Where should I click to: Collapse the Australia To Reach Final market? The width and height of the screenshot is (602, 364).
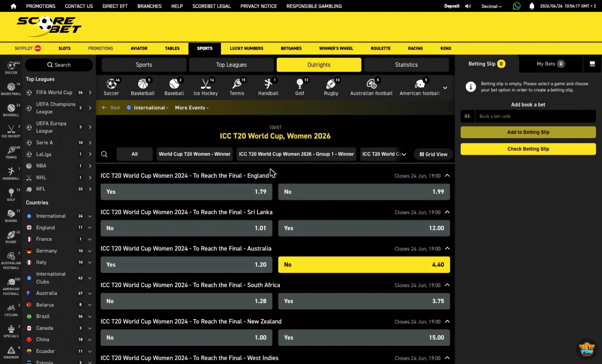tap(447, 248)
